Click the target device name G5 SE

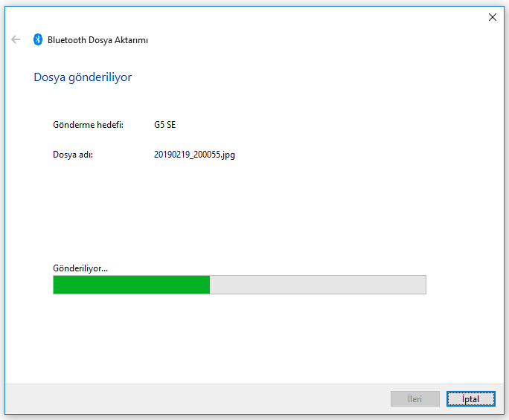tap(164, 125)
